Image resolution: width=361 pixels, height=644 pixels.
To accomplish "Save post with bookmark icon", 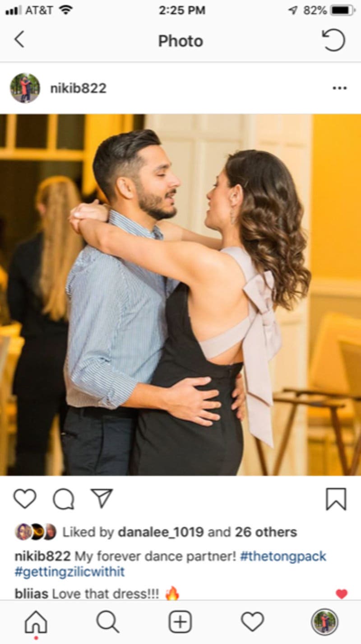I will [336, 499].
